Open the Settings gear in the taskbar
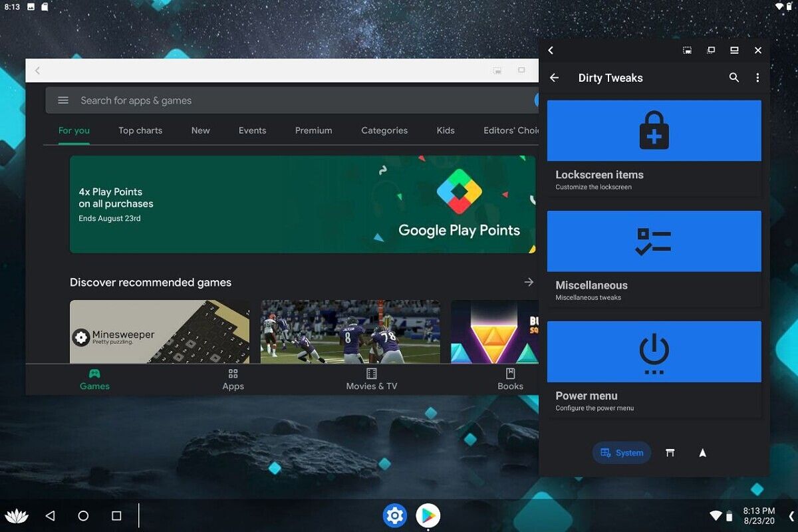798x532 pixels. coord(394,515)
